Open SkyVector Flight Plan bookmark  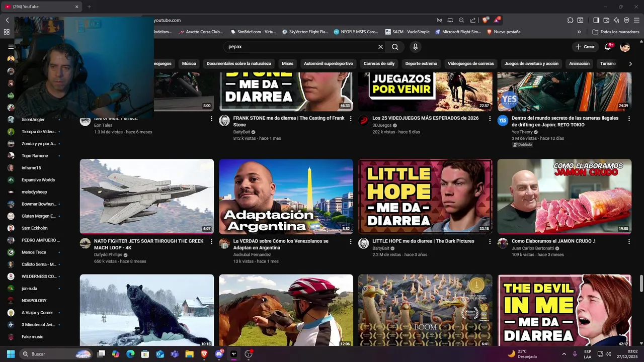305,32
